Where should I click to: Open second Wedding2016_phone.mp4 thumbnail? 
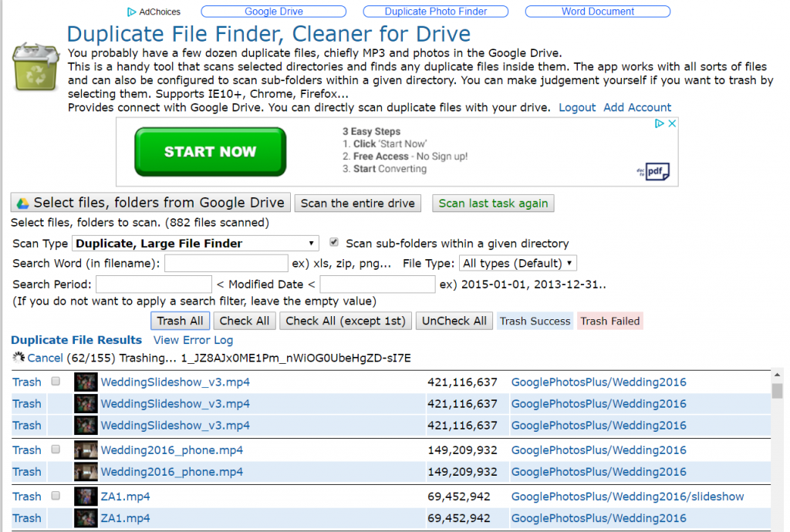86,472
